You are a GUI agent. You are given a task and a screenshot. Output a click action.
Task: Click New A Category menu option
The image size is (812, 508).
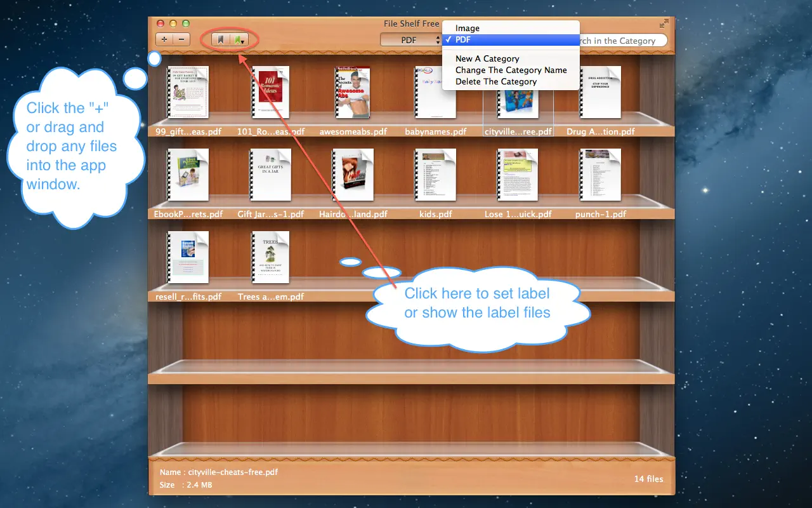(x=487, y=58)
